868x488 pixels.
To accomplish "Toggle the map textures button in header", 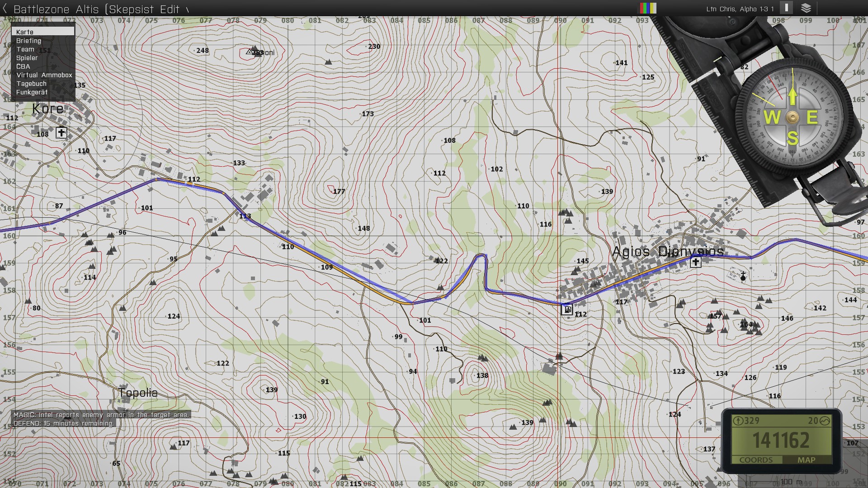I will pos(787,8).
